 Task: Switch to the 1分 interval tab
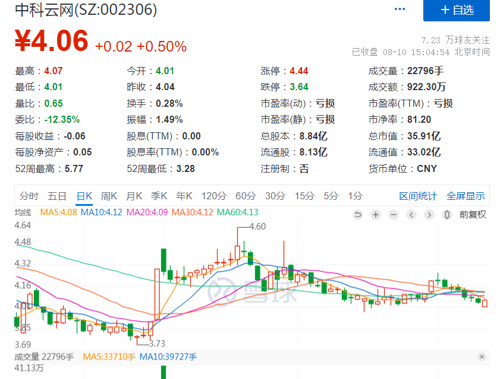355,196
